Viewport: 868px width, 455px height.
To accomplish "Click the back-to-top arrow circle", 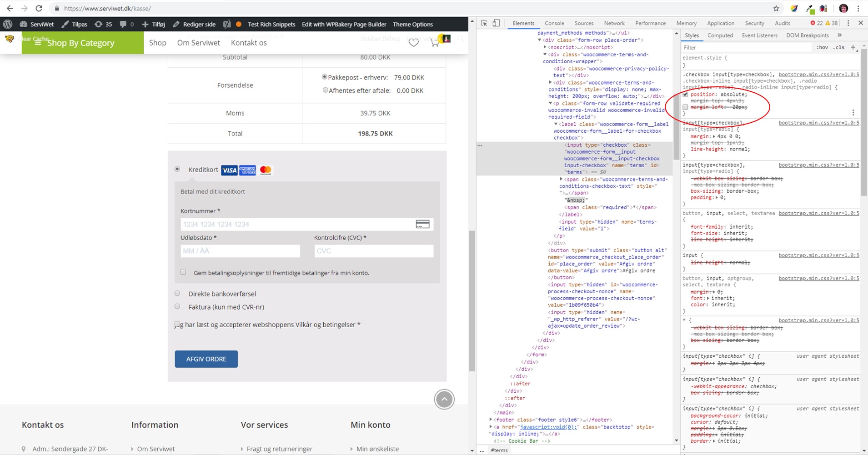I will (x=444, y=399).
